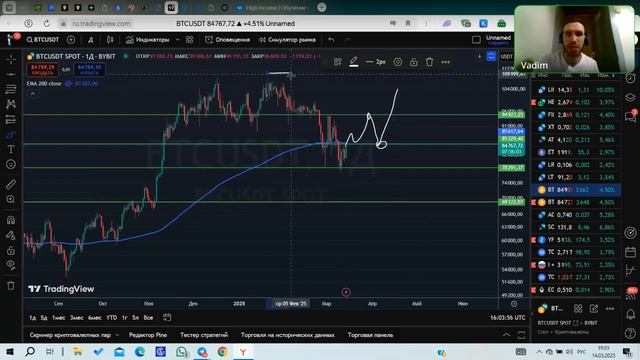640x360 pixels.
Task: Open the go-to-date calendar icon
Action: (x=167, y=318)
